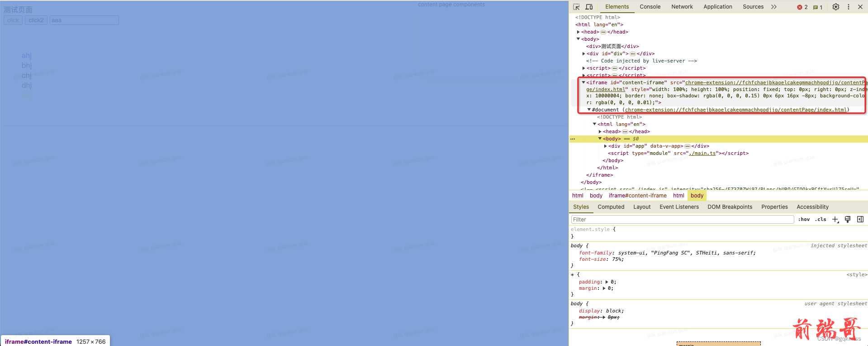Expand the ellipsis in the div id="app" row

pos(688,146)
